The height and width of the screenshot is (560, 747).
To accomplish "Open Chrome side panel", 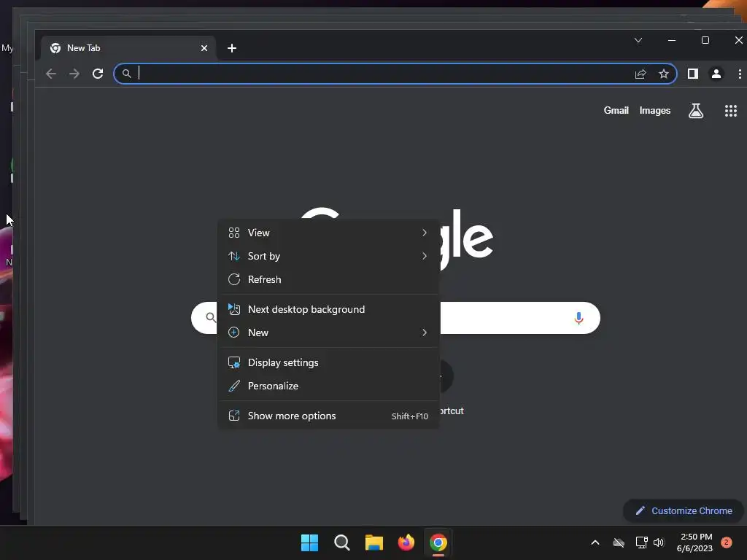I will click(693, 74).
